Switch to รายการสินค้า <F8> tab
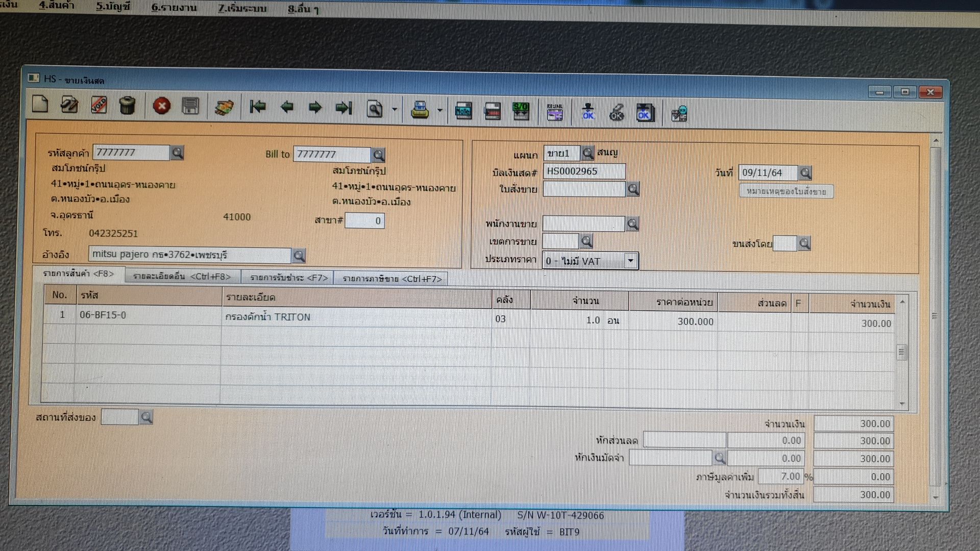The image size is (980, 551). [79, 274]
